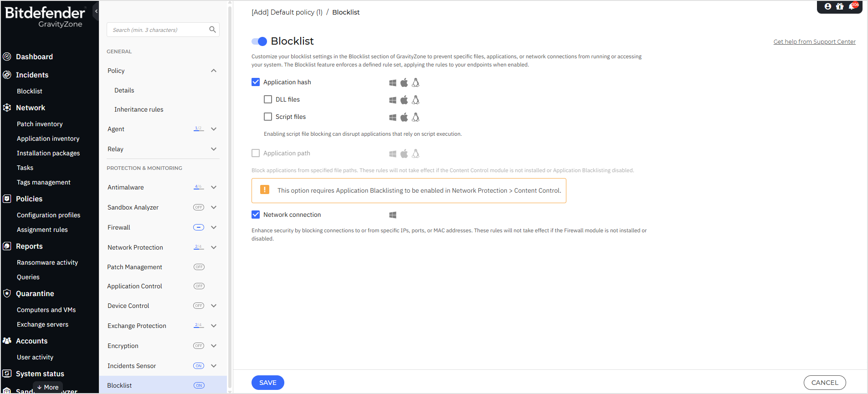
Task: Click the Dashboard icon in the sidebar
Action: 7,56
